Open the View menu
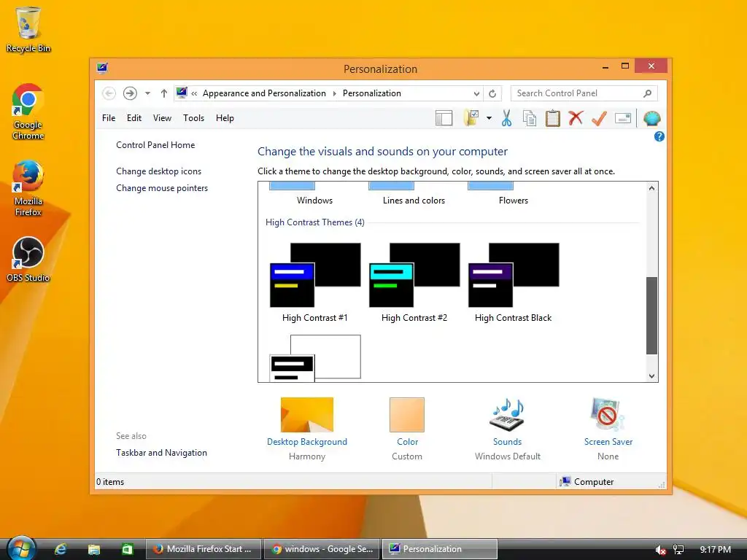Image resolution: width=747 pixels, height=560 pixels. tap(162, 118)
